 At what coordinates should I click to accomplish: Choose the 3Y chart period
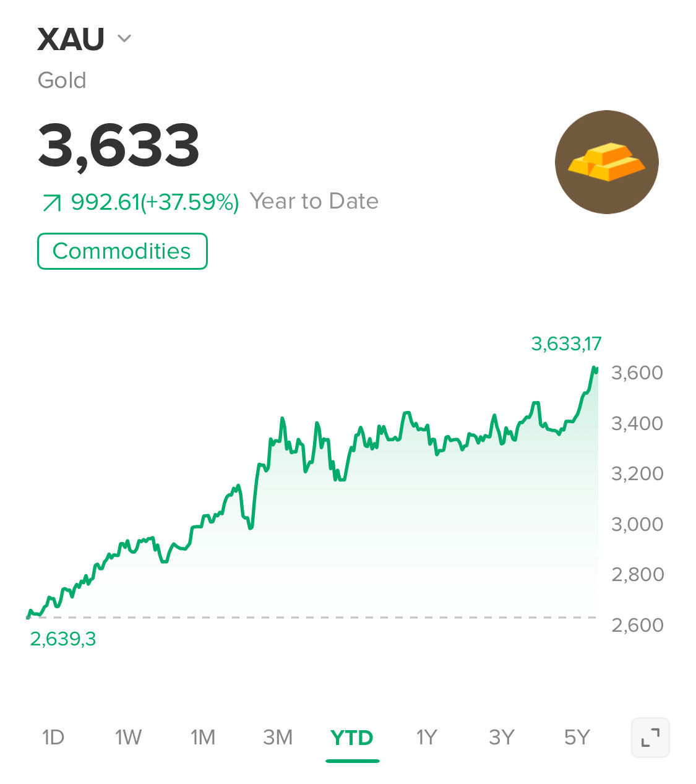(502, 737)
